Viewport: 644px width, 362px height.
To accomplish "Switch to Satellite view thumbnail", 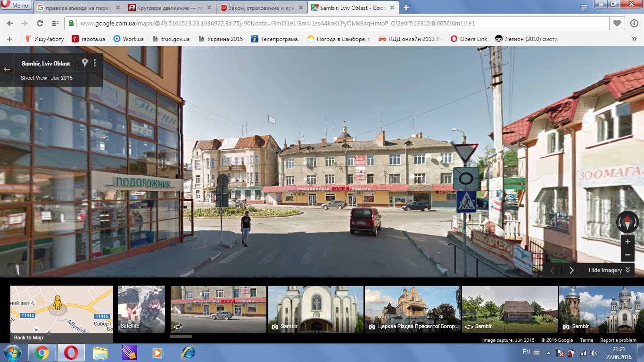I will (x=141, y=309).
